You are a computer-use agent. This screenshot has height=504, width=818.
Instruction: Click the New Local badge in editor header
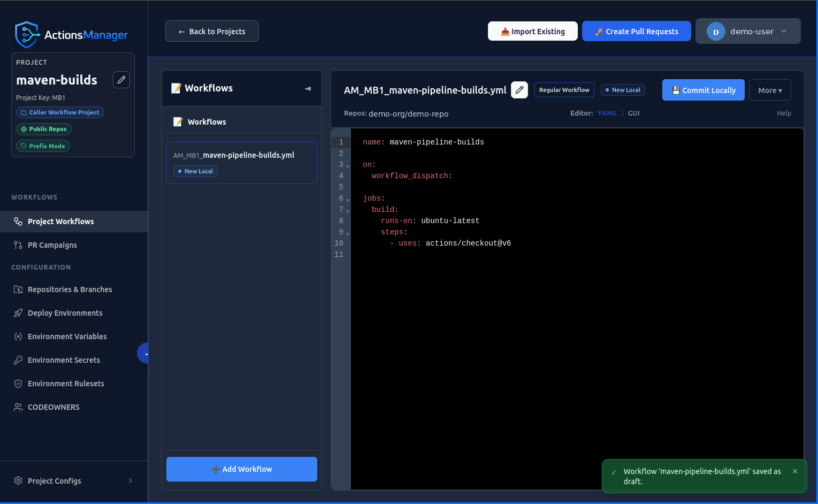click(623, 90)
